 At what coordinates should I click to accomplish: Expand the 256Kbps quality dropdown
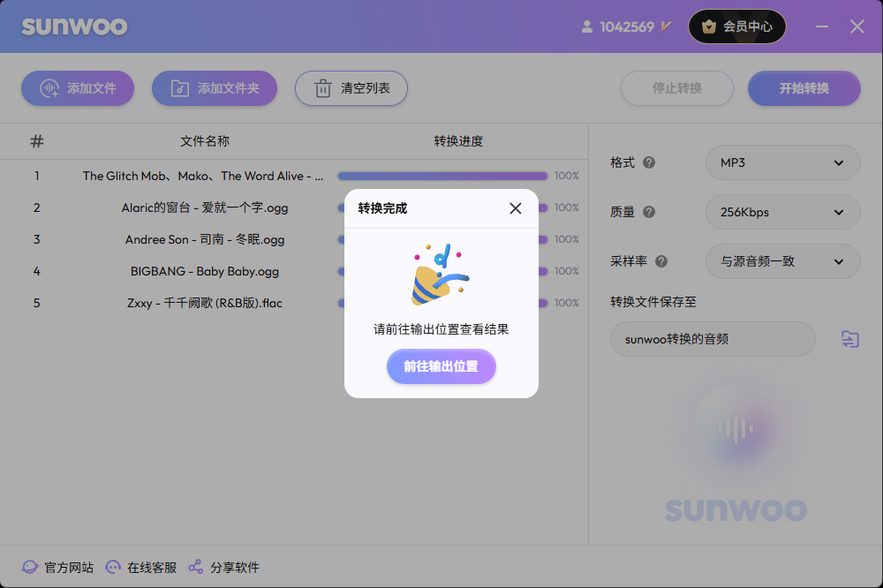[x=782, y=212]
